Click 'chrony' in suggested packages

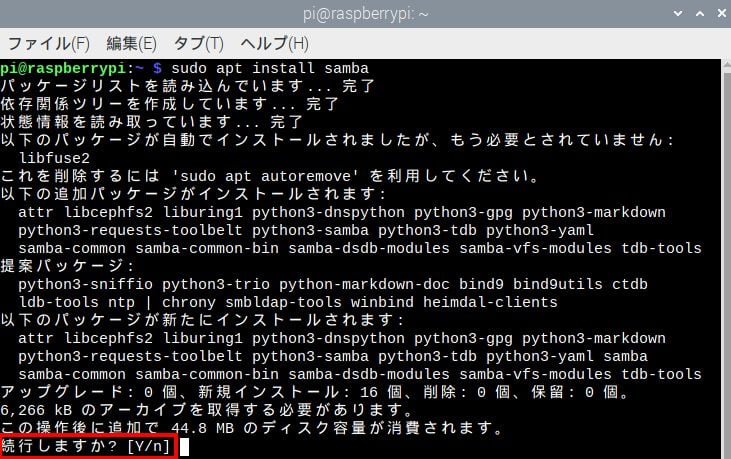click(189, 302)
